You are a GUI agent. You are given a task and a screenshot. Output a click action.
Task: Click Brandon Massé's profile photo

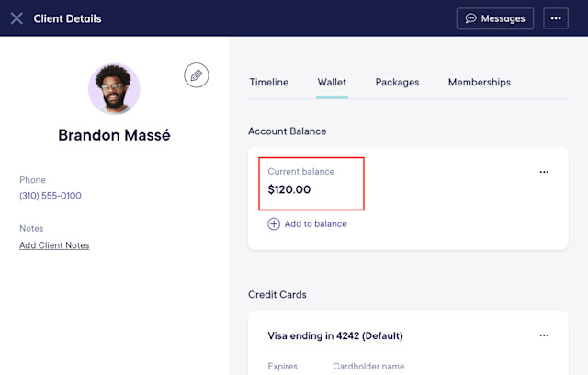(114, 89)
